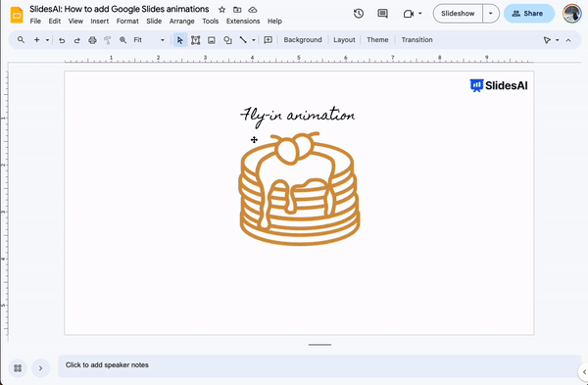Click the SlidesAI logo on slide

[499, 85]
